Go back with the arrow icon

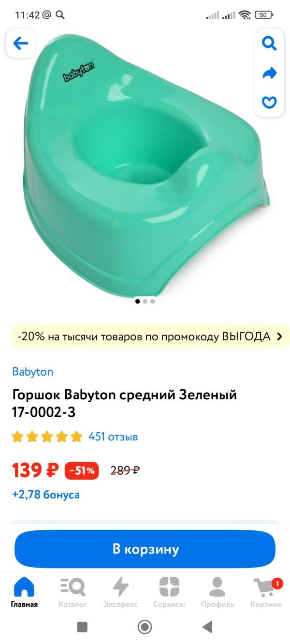pyautogui.click(x=20, y=44)
